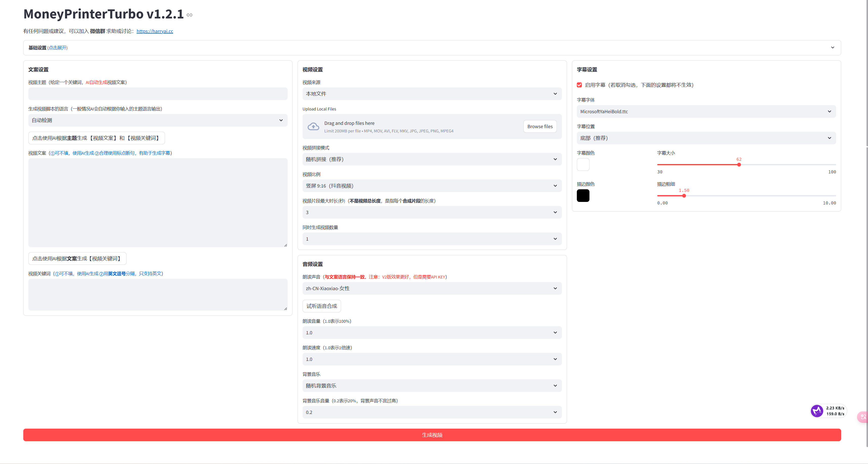868x464 pixels.
Task: Open the 视频来源 source dropdown
Action: (432, 94)
